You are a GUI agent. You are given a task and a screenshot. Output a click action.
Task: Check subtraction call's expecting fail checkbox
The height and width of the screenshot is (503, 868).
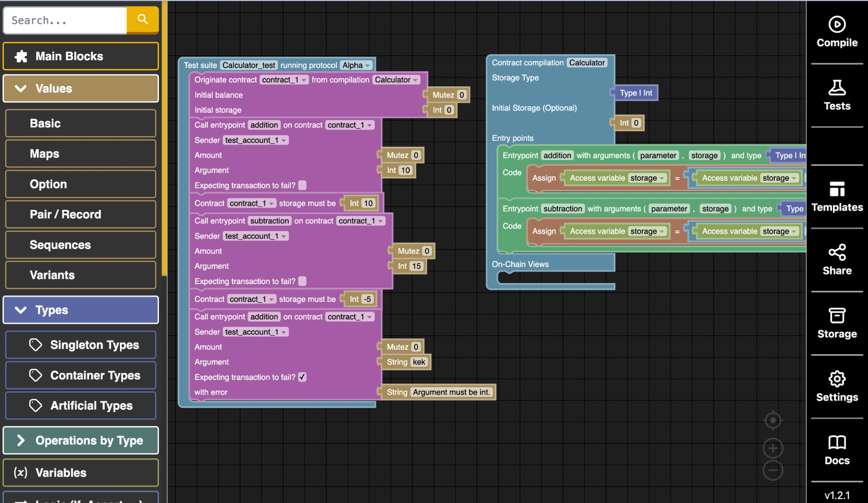[303, 281]
